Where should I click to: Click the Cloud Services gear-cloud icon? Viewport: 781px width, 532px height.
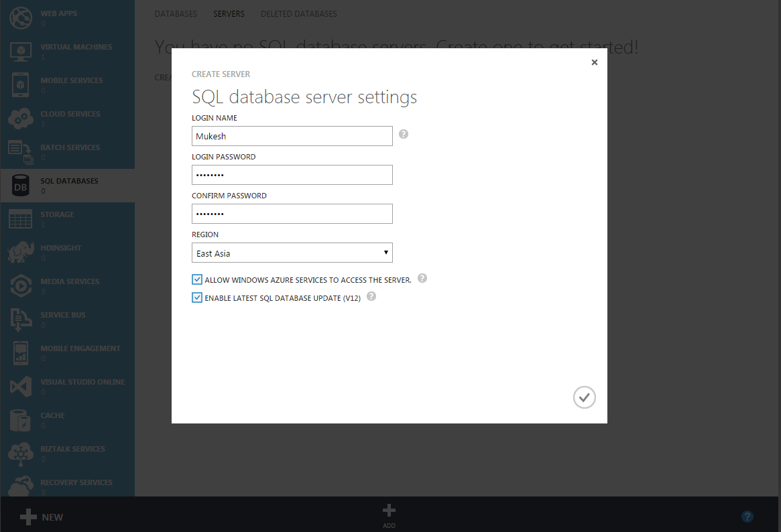coord(20,119)
